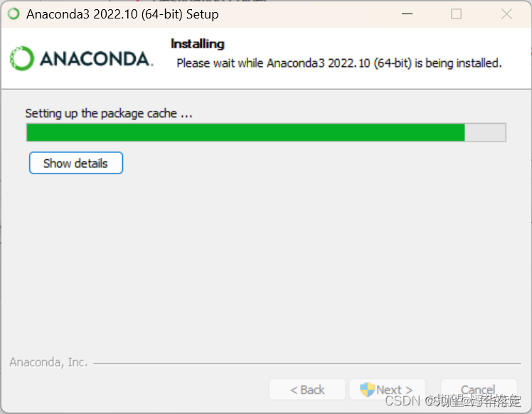Click the 'Installing' heading text
The height and width of the screenshot is (414, 532).
pos(198,44)
